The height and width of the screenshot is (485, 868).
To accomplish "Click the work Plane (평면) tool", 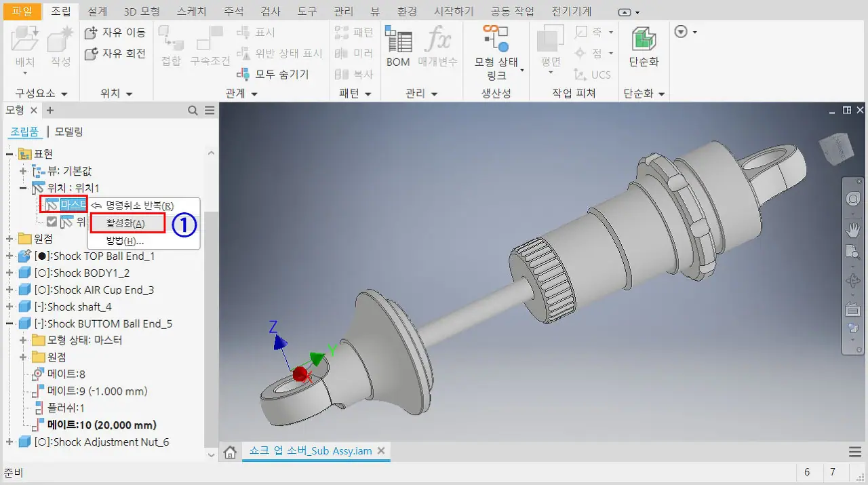I will pos(551,39).
